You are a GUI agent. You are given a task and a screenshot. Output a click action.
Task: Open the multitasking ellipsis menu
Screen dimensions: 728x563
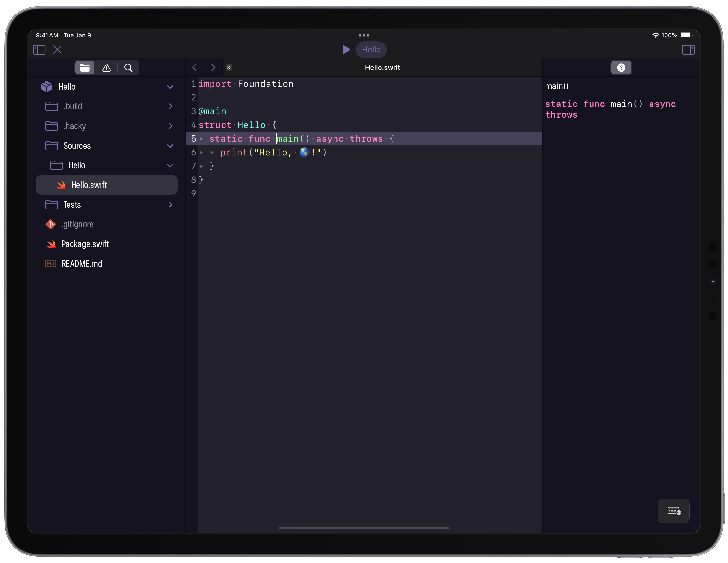tap(364, 35)
